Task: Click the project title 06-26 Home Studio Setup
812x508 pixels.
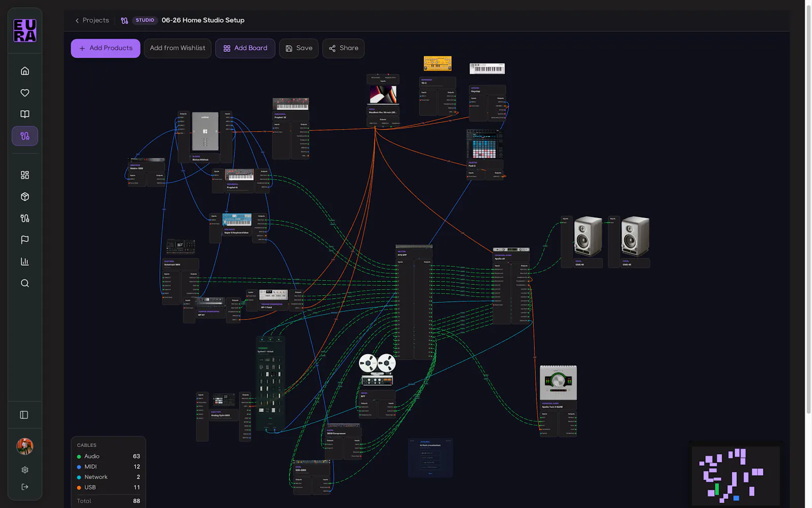Action: tap(203, 20)
